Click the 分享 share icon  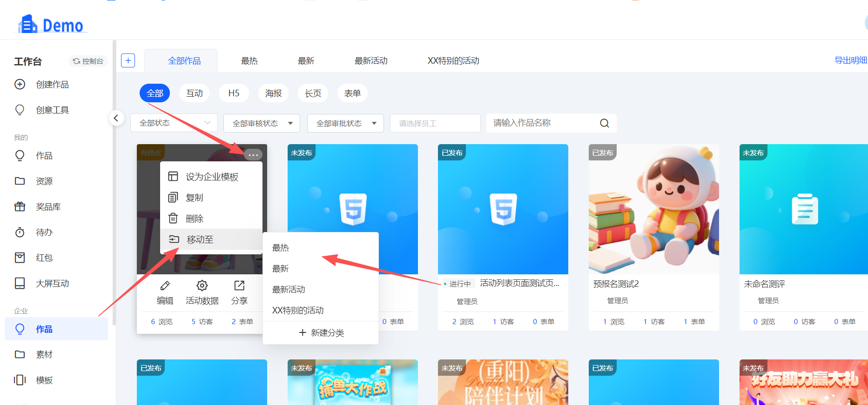coord(239,285)
